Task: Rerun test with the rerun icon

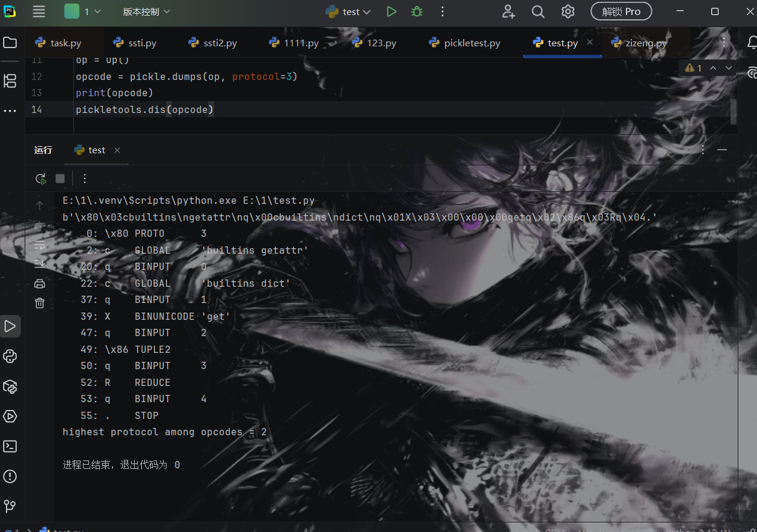Action: pyautogui.click(x=40, y=179)
